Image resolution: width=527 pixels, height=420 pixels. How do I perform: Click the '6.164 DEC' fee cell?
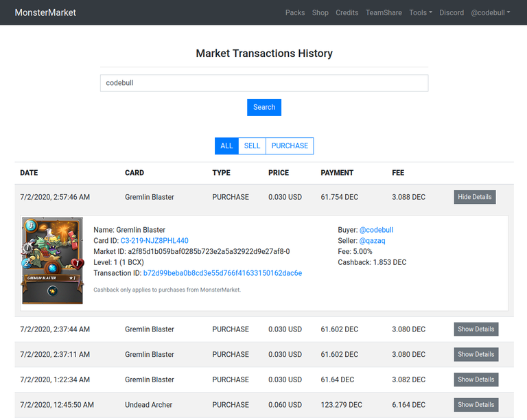[408, 405]
